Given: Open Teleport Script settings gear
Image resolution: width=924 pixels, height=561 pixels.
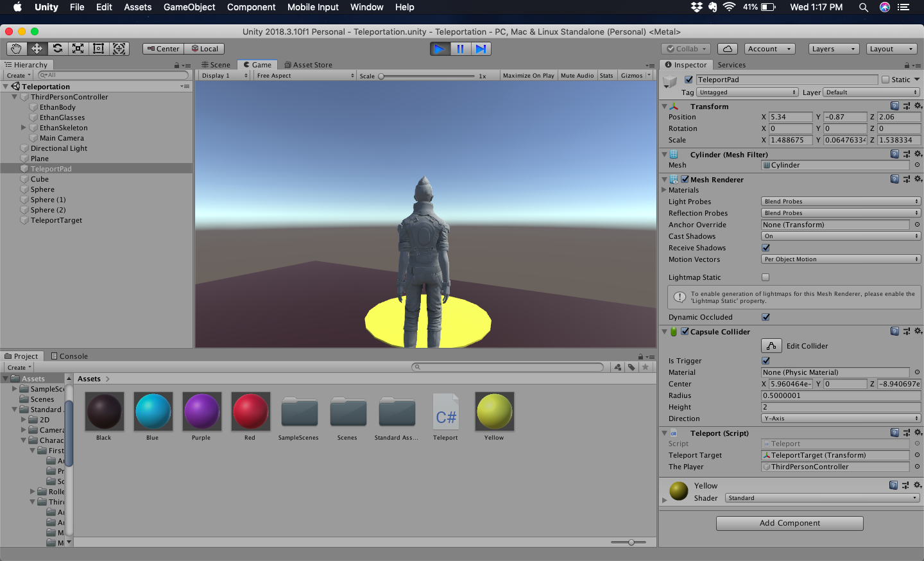Looking at the screenshot, I should (x=918, y=433).
